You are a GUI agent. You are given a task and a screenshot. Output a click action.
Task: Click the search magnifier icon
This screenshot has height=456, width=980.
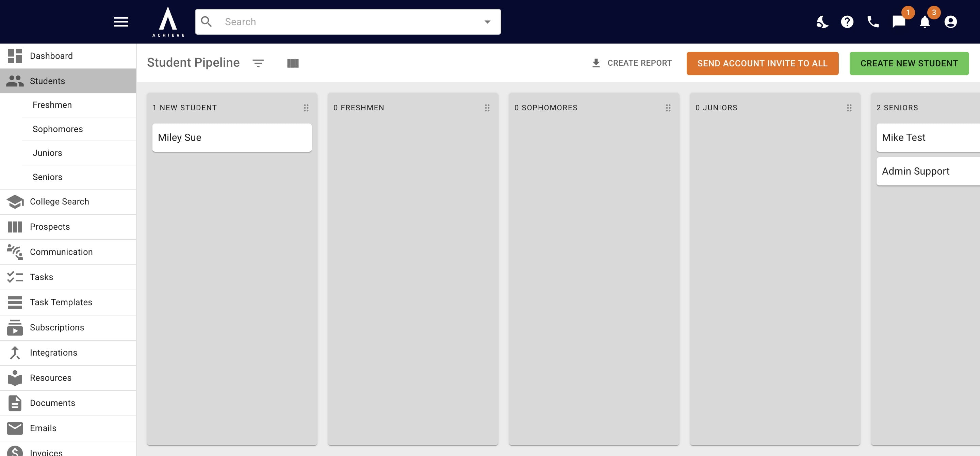(206, 22)
